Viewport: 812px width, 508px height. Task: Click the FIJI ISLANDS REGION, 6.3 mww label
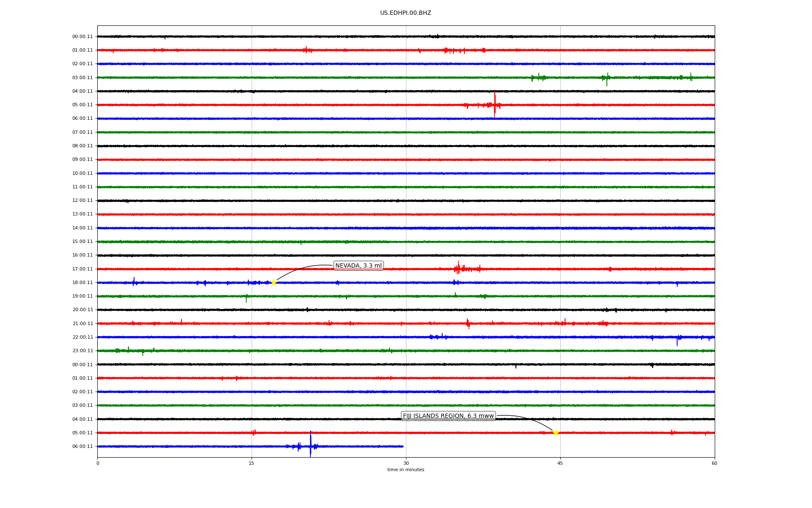[x=448, y=416]
